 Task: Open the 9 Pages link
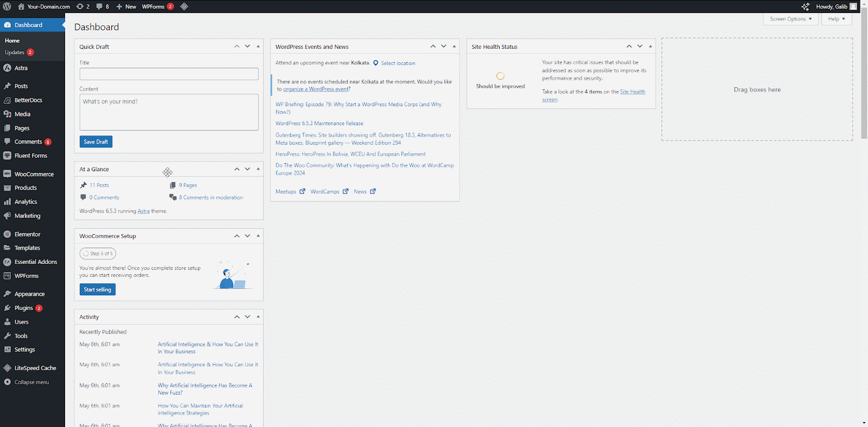pyautogui.click(x=188, y=185)
